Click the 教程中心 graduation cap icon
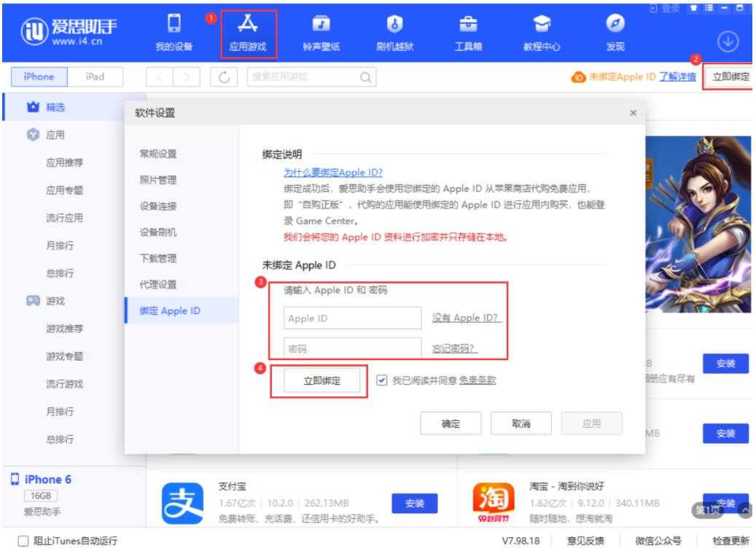The image size is (756, 551). [540, 26]
